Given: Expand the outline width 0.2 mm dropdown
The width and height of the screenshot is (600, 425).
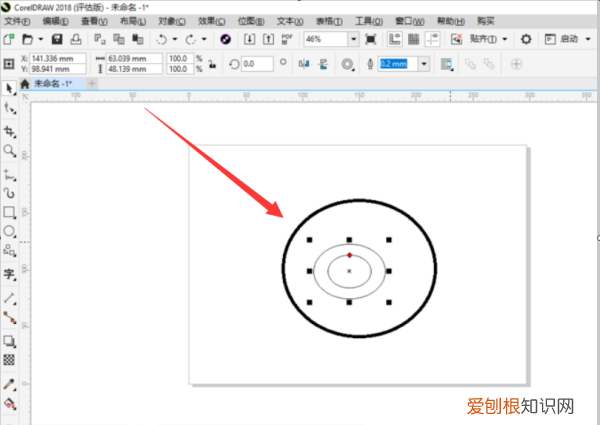Looking at the screenshot, I should pyautogui.click(x=424, y=63).
